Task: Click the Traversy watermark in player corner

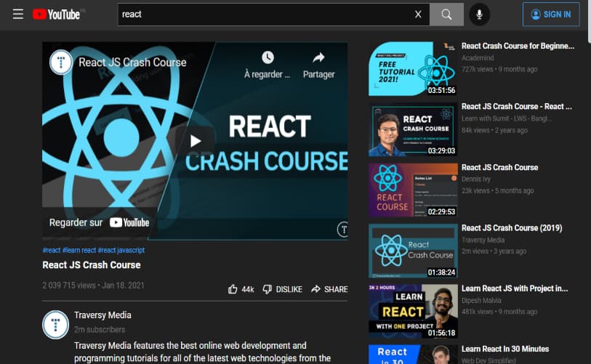Action: pos(342,230)
